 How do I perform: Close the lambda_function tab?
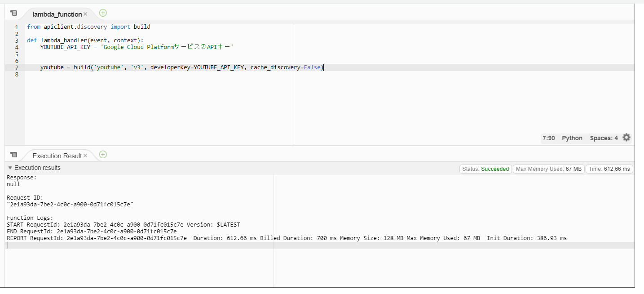(x=85, y=14)
